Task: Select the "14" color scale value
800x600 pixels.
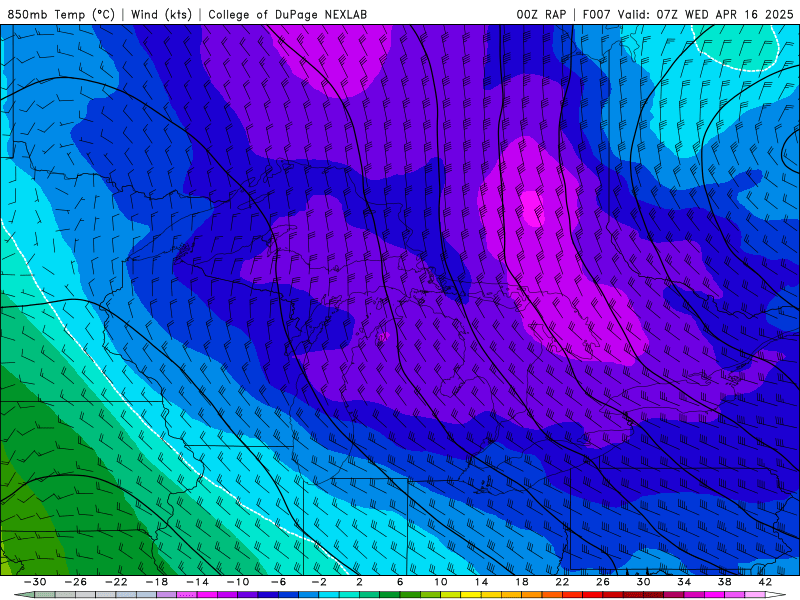Action: tap(481, 582)
